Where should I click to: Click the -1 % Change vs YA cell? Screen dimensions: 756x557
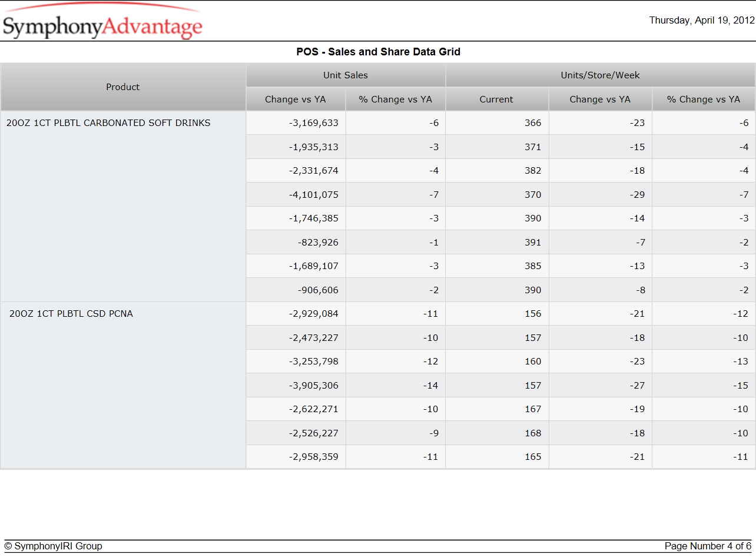tap(396, 243)
